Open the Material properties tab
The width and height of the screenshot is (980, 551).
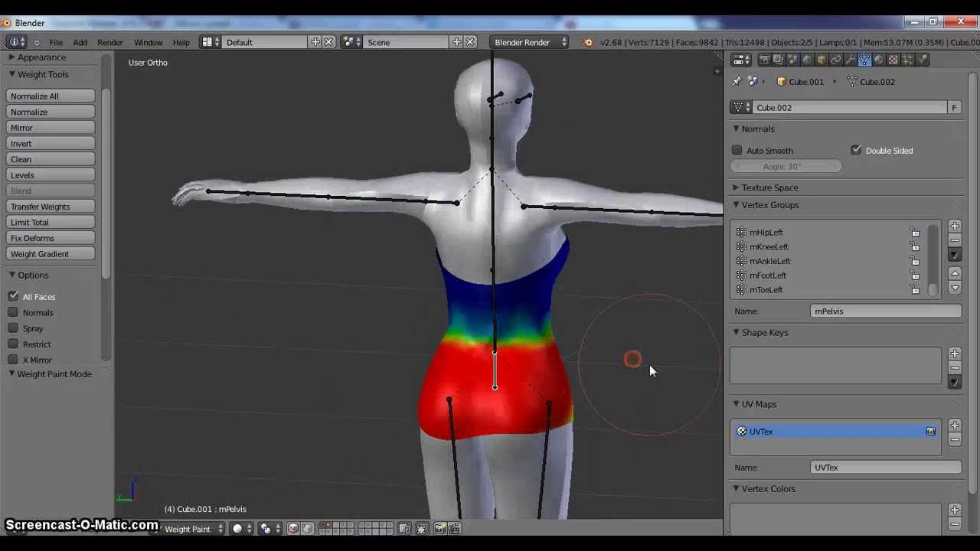click(878, 60)
